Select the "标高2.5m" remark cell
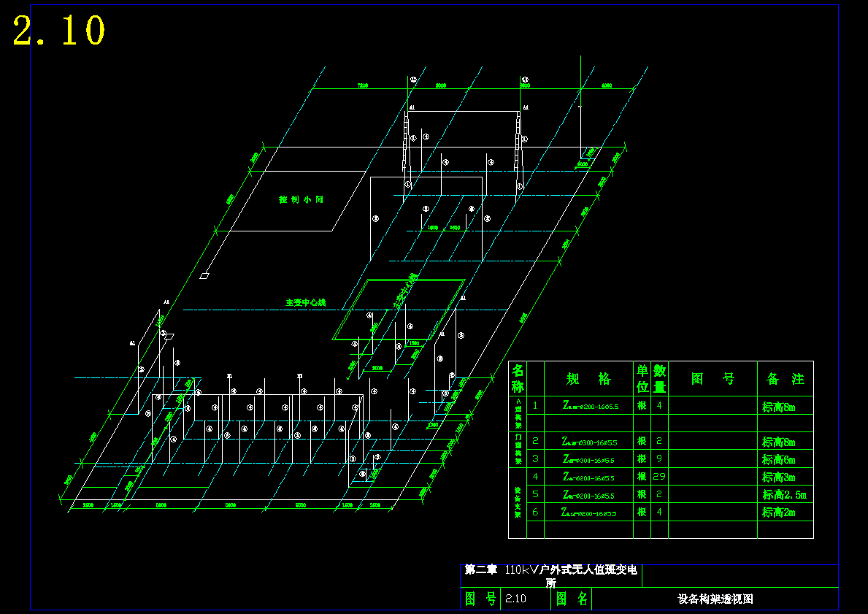 [784, 495]
